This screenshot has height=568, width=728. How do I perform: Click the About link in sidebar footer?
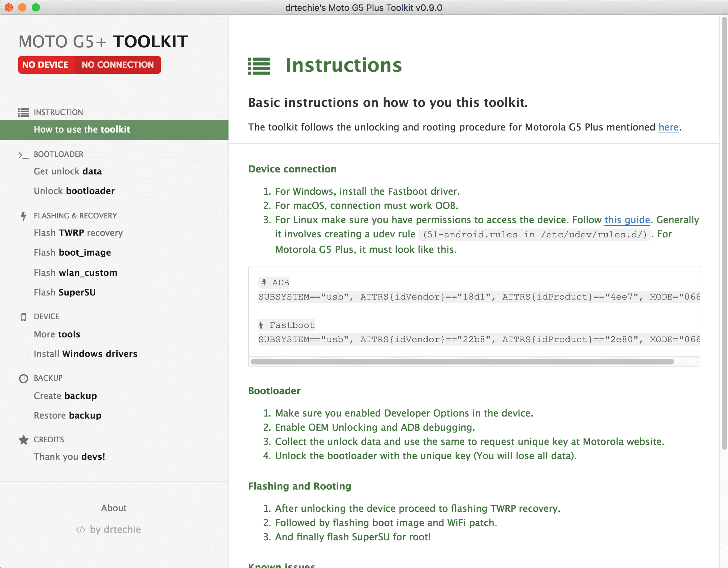[114, 508]
